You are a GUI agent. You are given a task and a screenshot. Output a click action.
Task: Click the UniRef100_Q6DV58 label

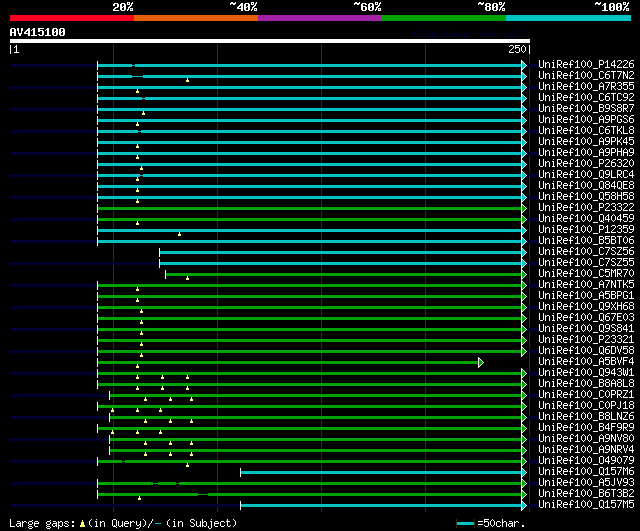tap(586, 351)
